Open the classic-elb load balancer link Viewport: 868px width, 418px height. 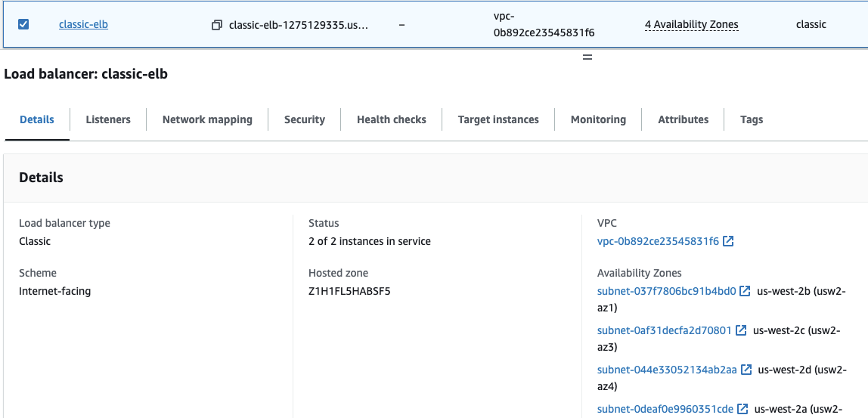click(x=83, y=24)
